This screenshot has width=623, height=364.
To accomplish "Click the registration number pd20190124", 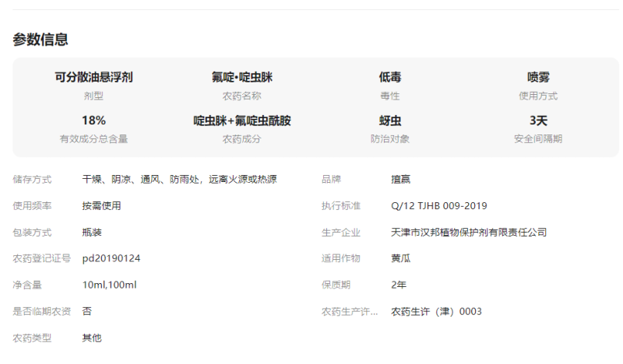I will click(111, 258).
